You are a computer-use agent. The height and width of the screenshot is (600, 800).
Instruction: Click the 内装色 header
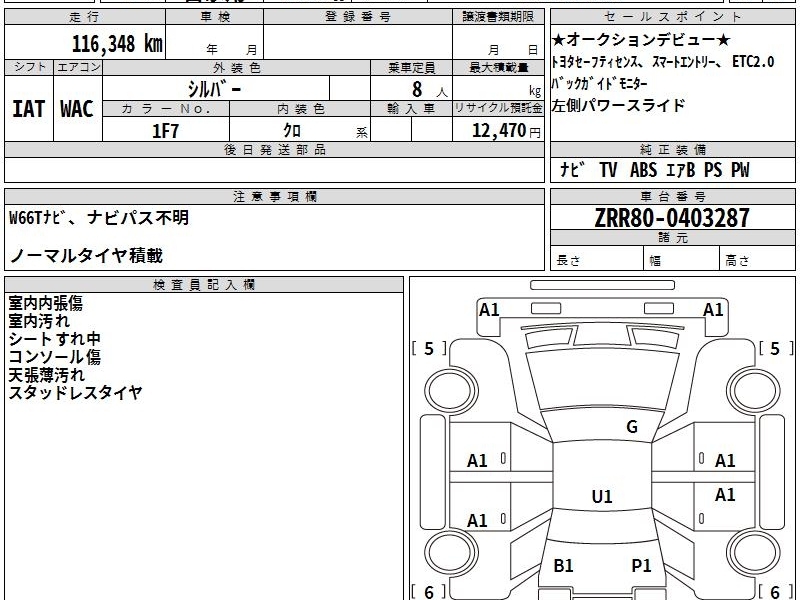[x=300, y=109]
